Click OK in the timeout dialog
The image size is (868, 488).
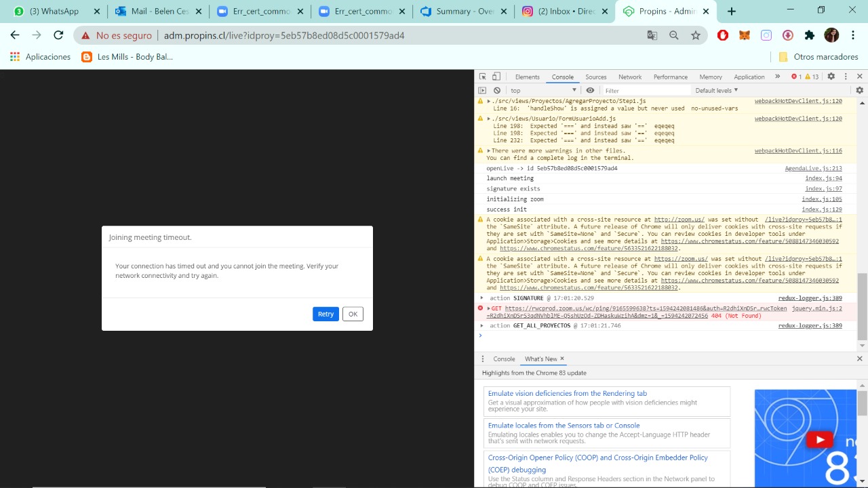(x=353, y=314)
